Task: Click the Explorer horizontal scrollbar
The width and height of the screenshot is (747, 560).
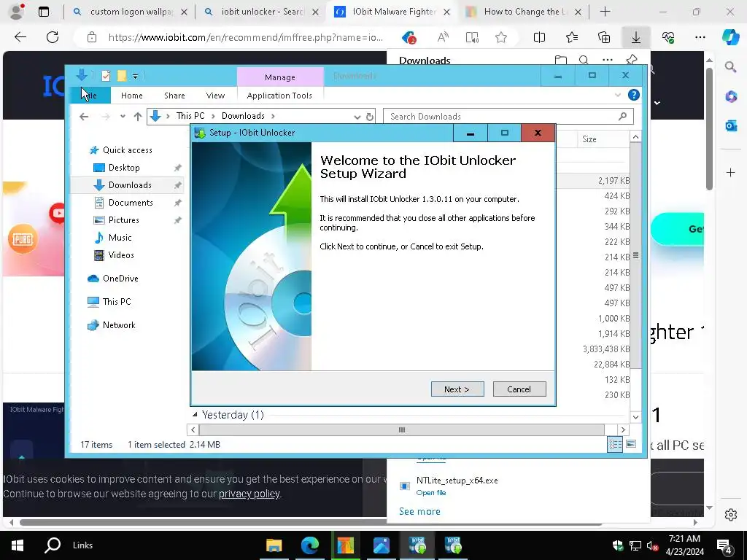Action: pyautogui.click(x=402, y=429)
